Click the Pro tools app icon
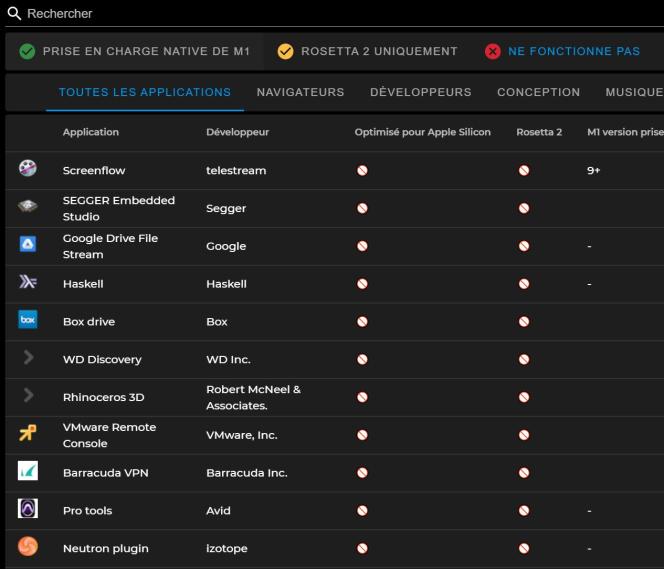 [x=28, y=509]
